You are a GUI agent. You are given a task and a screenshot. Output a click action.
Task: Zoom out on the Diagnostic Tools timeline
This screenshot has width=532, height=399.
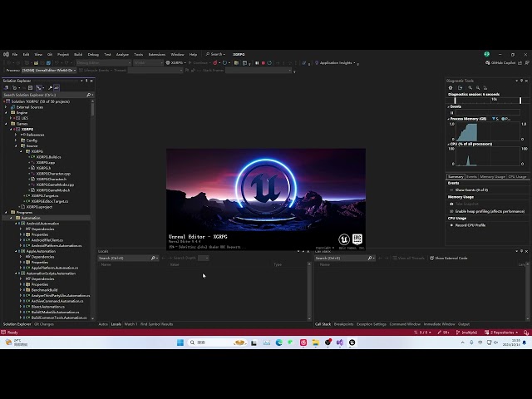478,88
